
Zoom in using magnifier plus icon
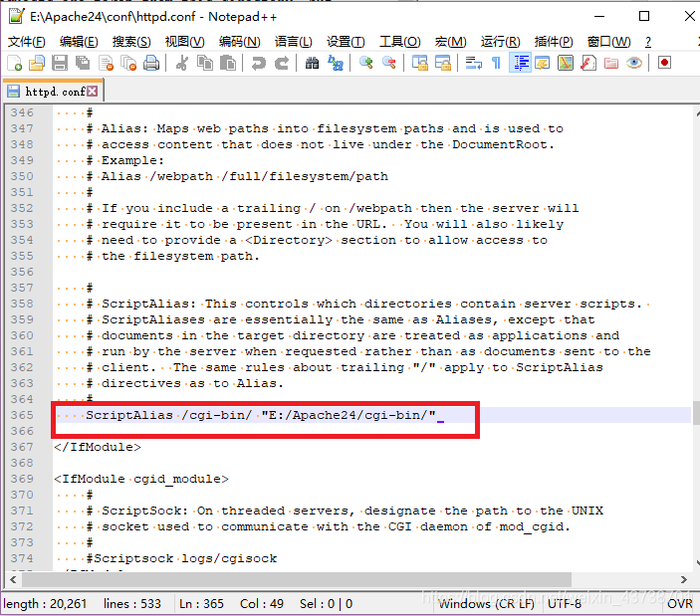366,63
